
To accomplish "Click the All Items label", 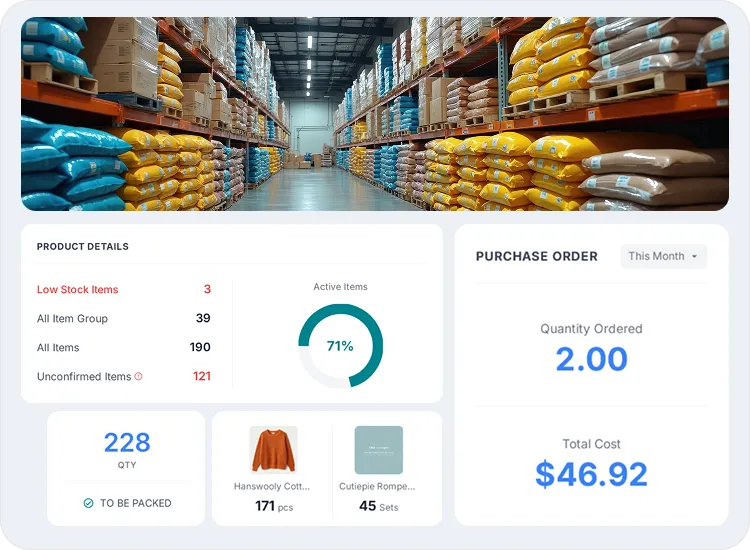I will click(58, 348).
